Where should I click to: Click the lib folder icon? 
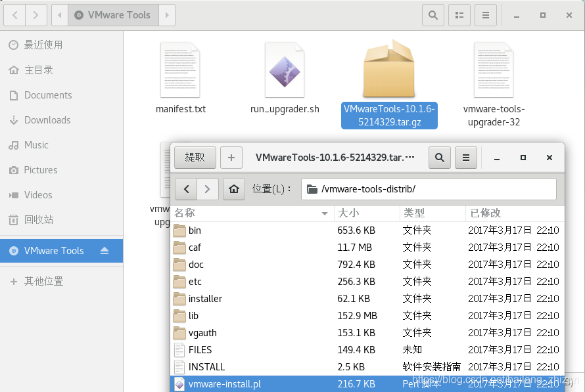[179, 316]
